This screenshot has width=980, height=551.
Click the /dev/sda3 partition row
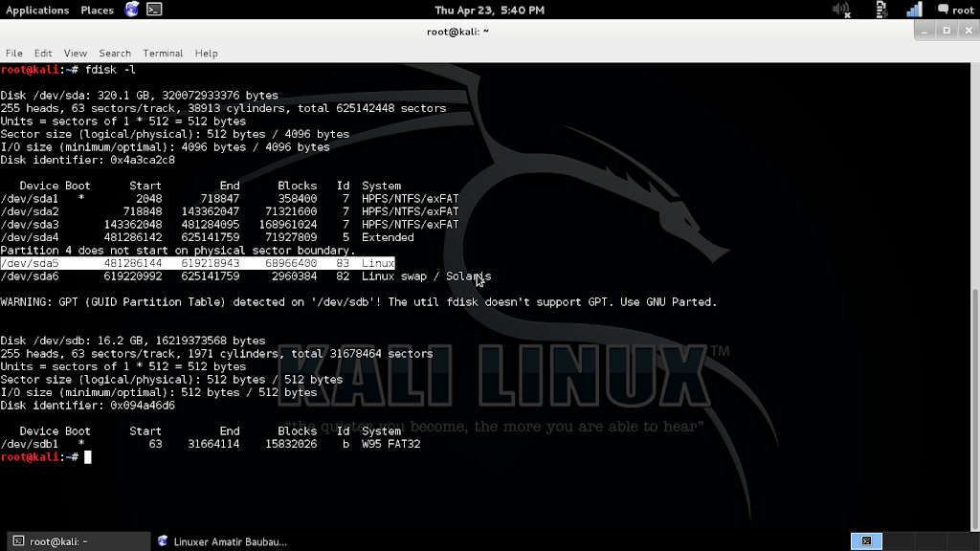230,224
